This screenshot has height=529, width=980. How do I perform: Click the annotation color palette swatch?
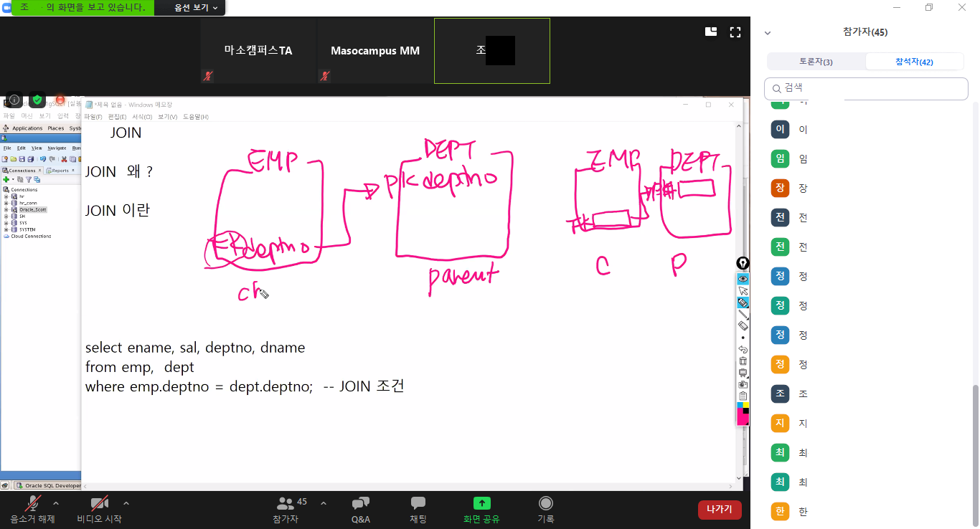(743, 414)
